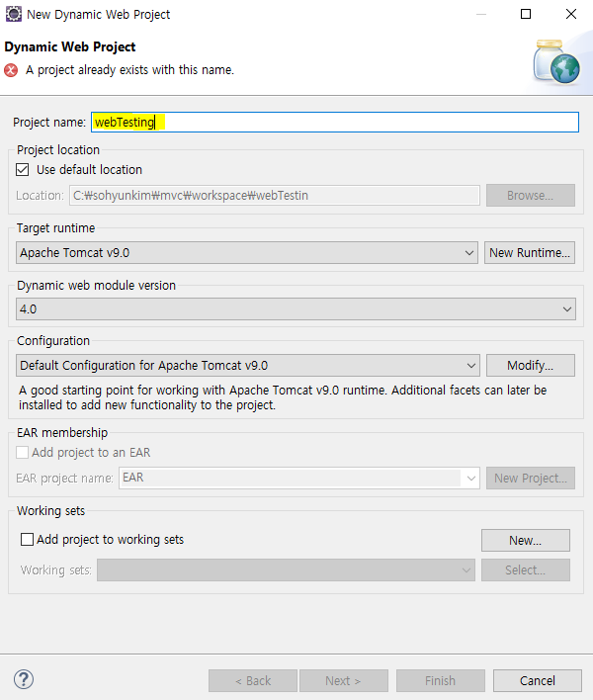Click the EAR membership group label

(x=62, y=433)
